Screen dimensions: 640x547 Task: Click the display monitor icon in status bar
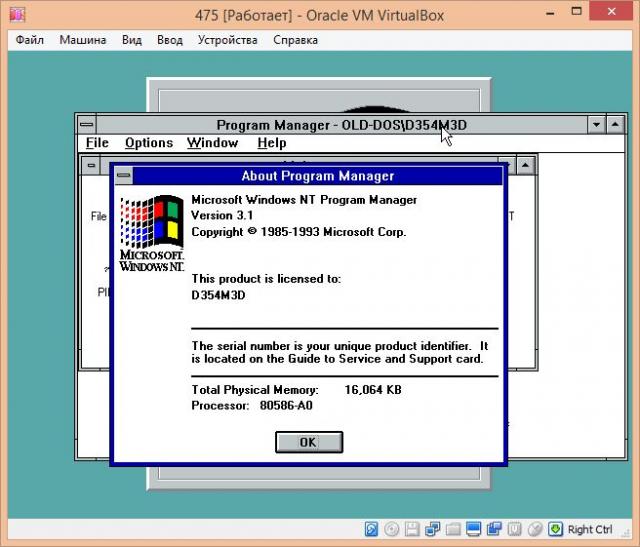tap(473, 529)
